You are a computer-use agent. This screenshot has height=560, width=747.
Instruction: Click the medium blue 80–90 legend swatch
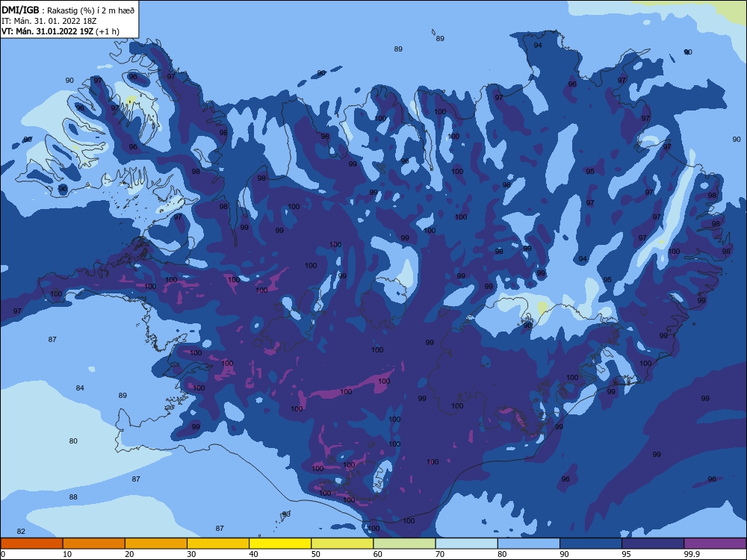click(529, 544)
